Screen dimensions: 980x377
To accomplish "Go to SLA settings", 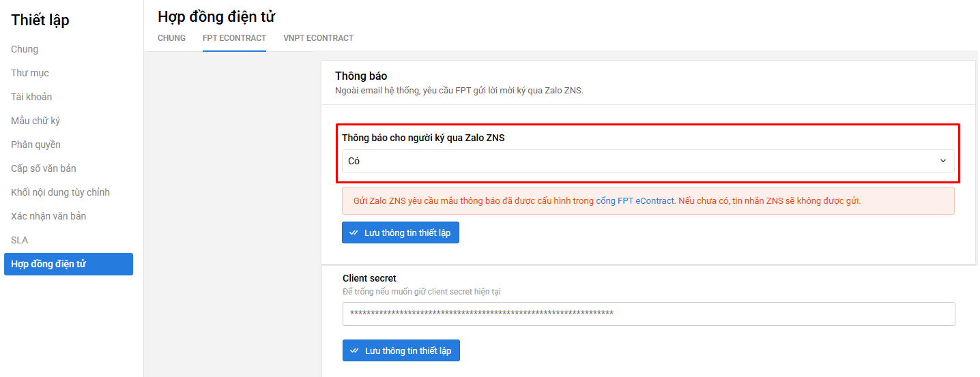I will click(x=19, y=240).
